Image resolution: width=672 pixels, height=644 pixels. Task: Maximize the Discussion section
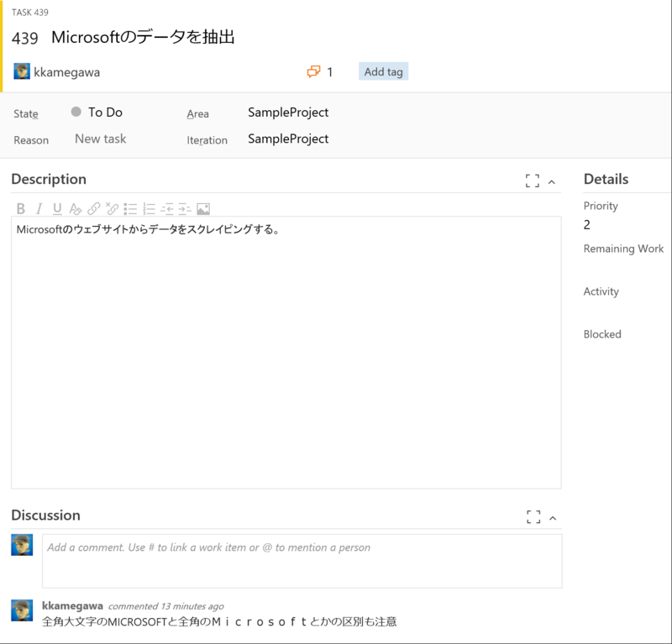[533, 516]
